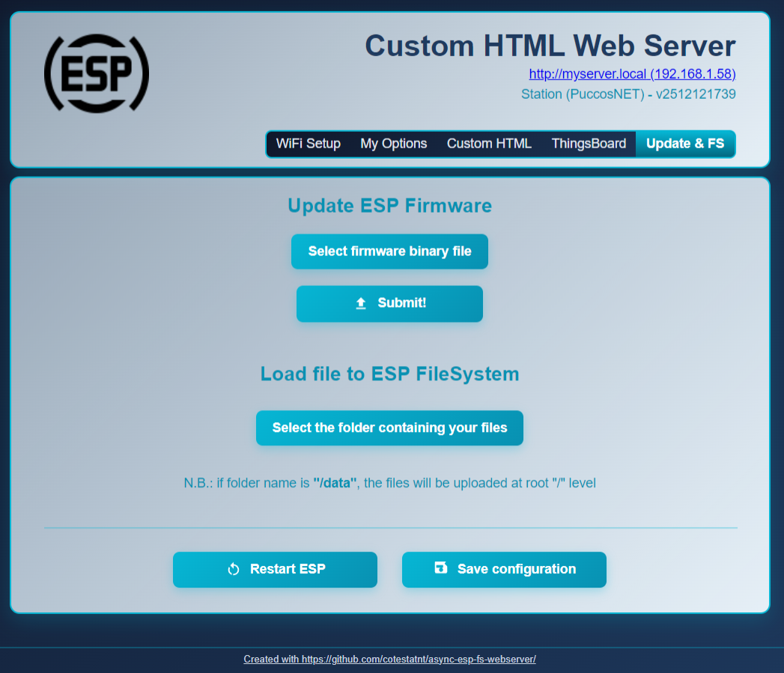The height and width of the screenshot is (673, 784).
Task: Click the Load file to ESP FileSystem heading
Action: tap(389, 374)
